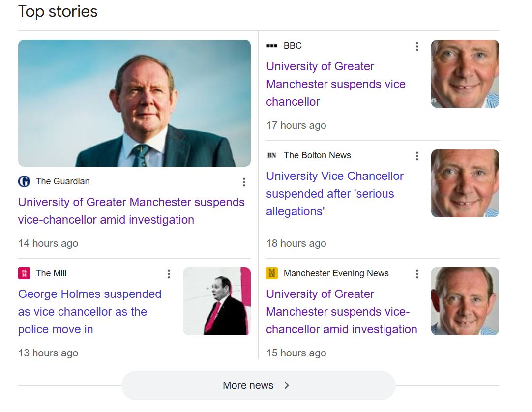
Task: Click The Mill story thumbnail image
Action: [x=216, y=301]
